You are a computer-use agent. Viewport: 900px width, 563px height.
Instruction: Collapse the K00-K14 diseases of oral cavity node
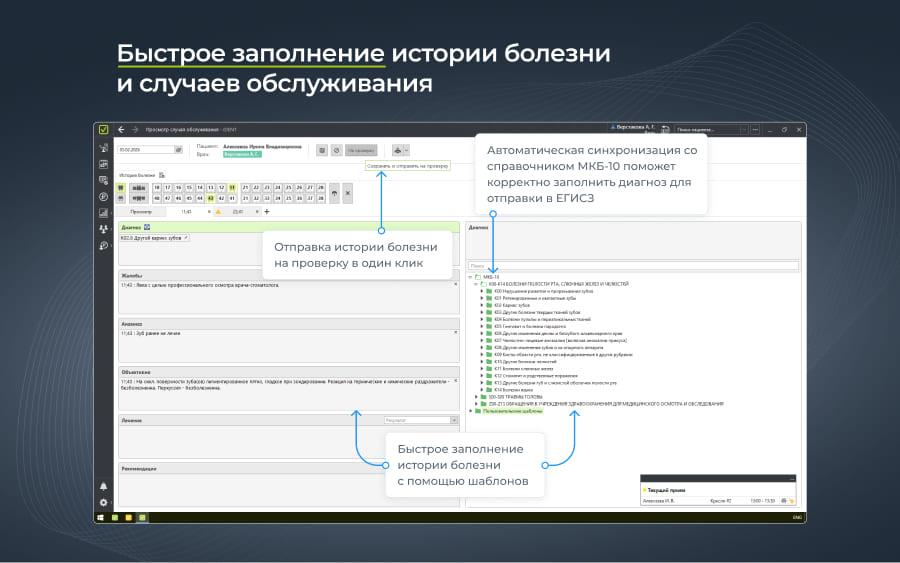coord(475,284)
